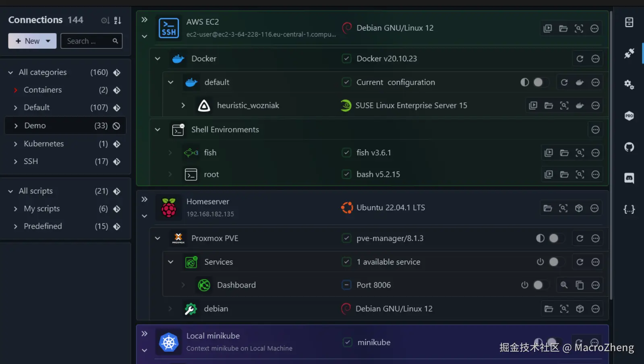Expand the heuristic_wozniak container

tap(183, 105)
